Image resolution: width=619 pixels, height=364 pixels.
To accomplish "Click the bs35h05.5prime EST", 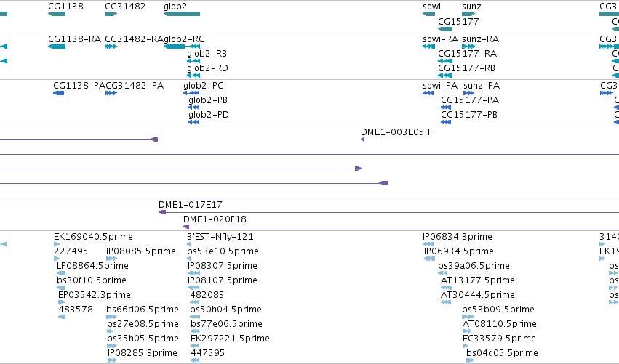I will (x=112, y=346).
